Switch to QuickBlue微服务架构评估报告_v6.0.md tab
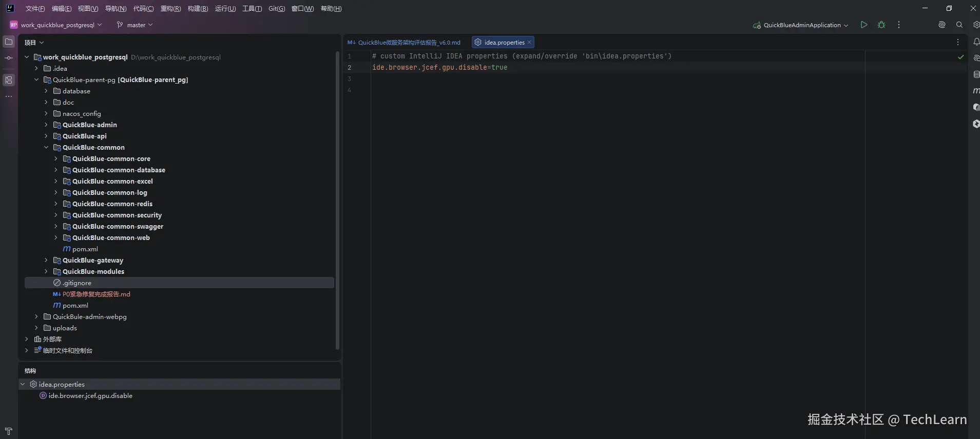Screen dimensions: 980x439 click(x=404, y=43)
